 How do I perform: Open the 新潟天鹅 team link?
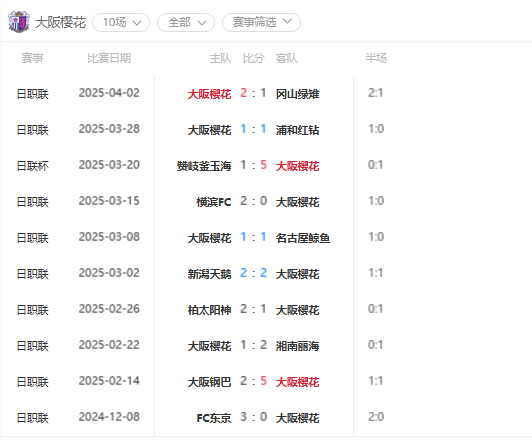click(x=209, y=273)
